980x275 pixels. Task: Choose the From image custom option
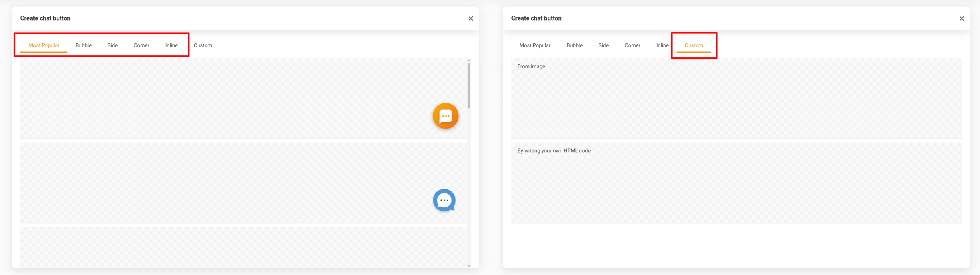(x=736, y=99)
